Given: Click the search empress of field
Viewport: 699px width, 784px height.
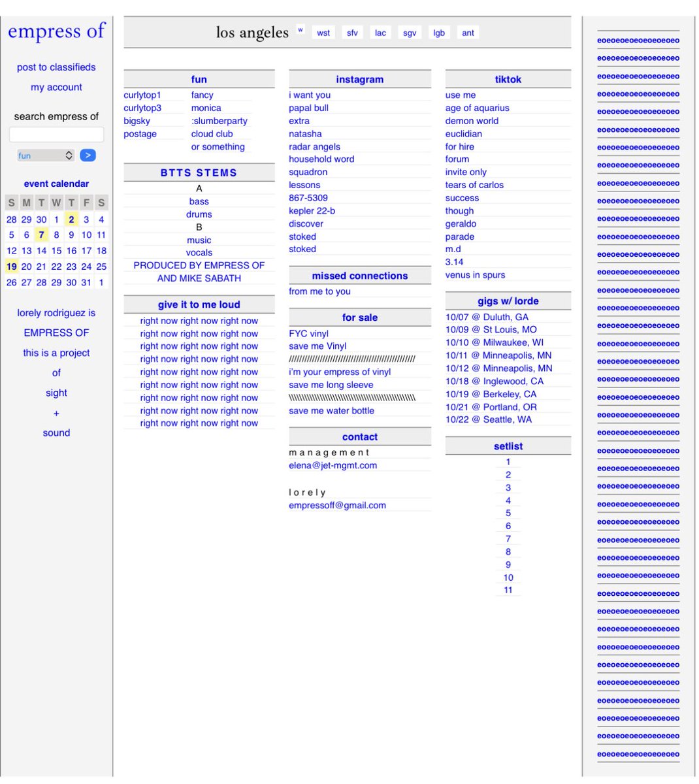Looking at the screenshot, I should (56, 135).
